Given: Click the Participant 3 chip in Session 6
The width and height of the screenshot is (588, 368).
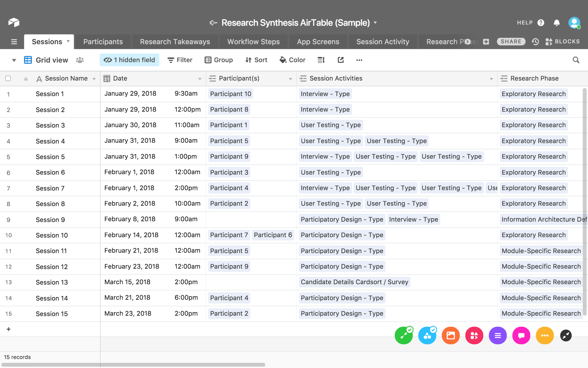Looking at the screenshot, I should (x=229, y=172).
